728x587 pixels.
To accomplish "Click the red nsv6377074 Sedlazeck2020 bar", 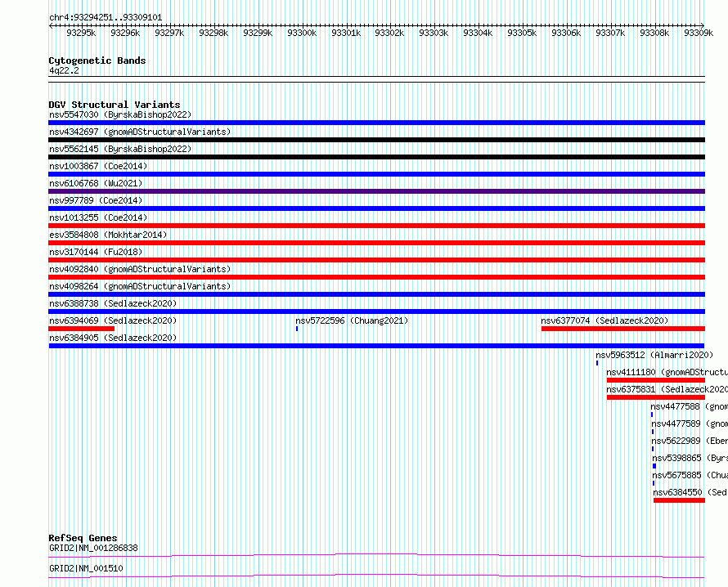I will (x=623, y=329).
